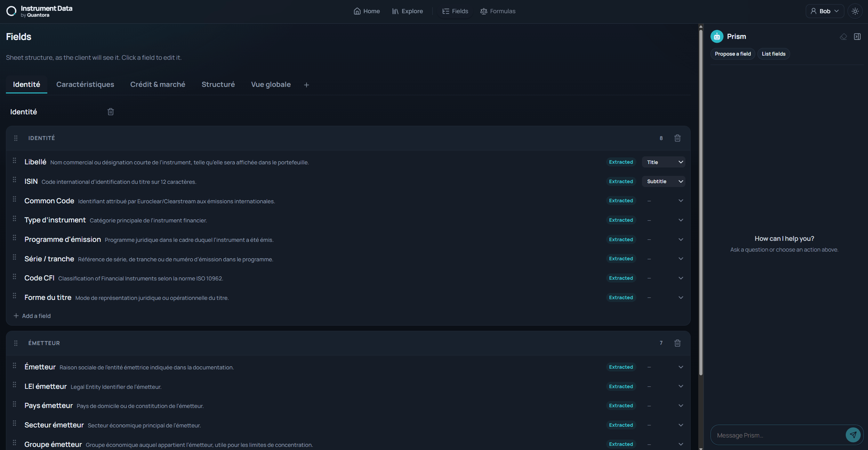This screenshot has height=450, width=868.
Task: Open Type d'instrument role dropdown
Action: 664,220
